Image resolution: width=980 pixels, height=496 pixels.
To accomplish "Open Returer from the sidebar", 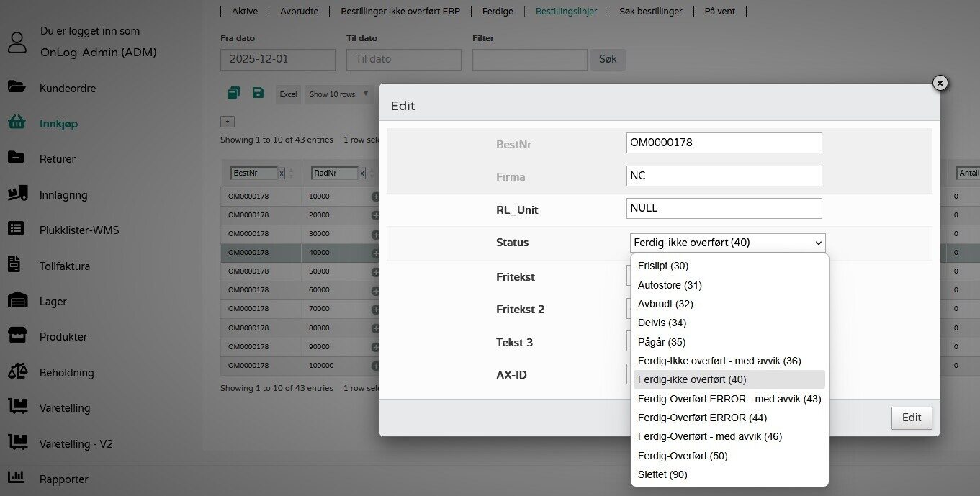I will [57, 159].
